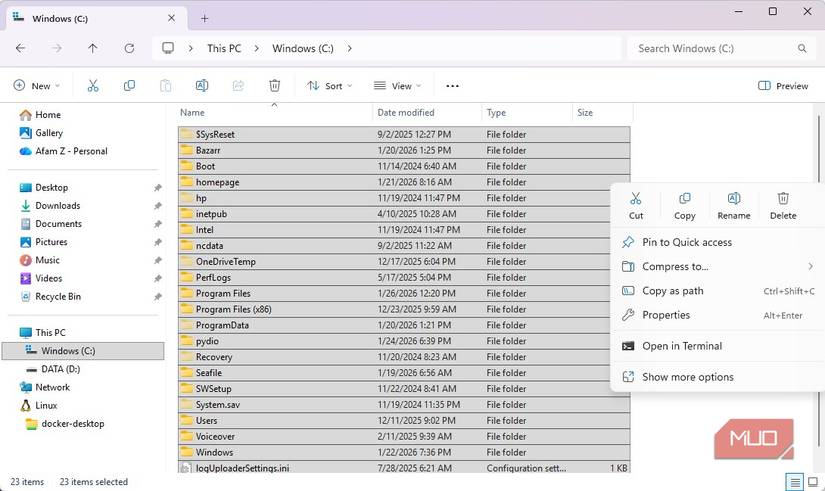
Task: Switch to large thumbnails view icon
Action: tap(813, 482)
